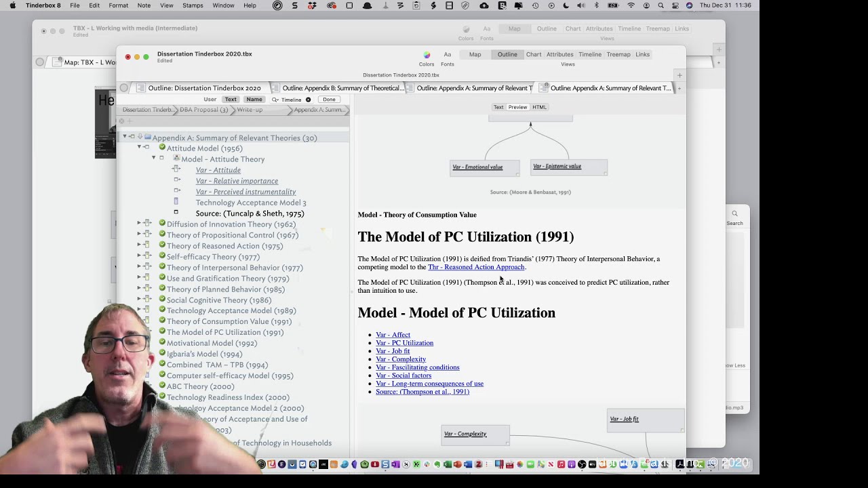Click the Var - Epistemic value map note

[x=569, y=167]
